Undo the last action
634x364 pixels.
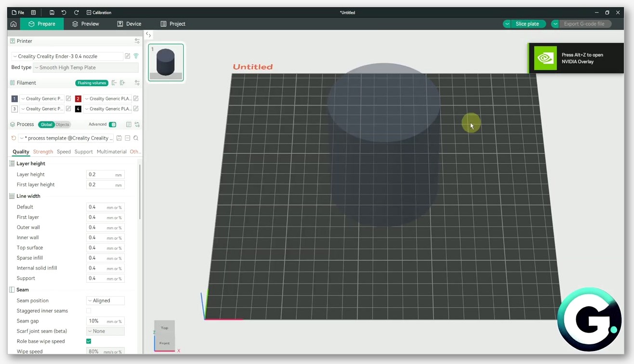click(64, 13)
